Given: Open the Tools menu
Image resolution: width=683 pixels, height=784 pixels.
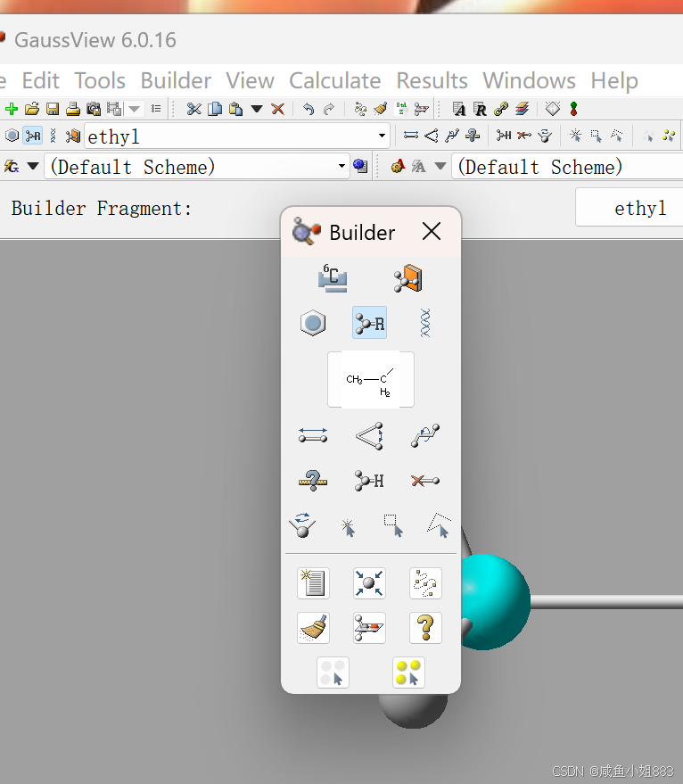Looking at the screenshot, I should click(x=100, y=80).
